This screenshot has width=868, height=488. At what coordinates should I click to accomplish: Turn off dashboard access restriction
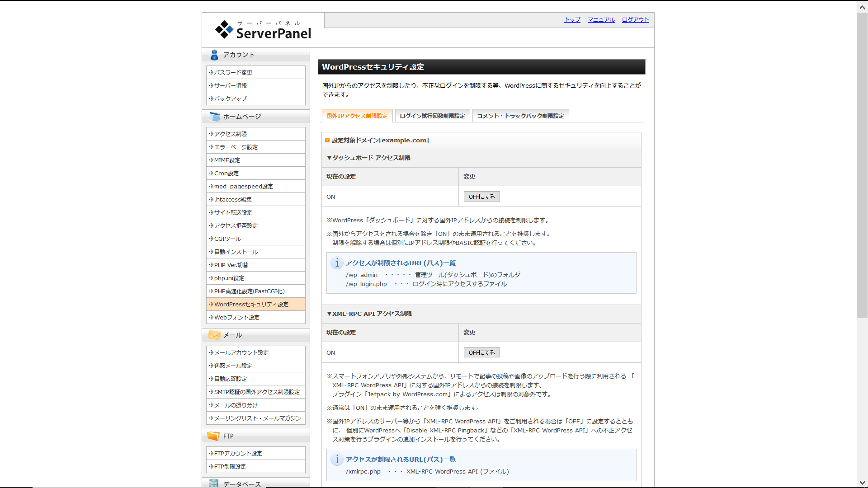(481, 197)
